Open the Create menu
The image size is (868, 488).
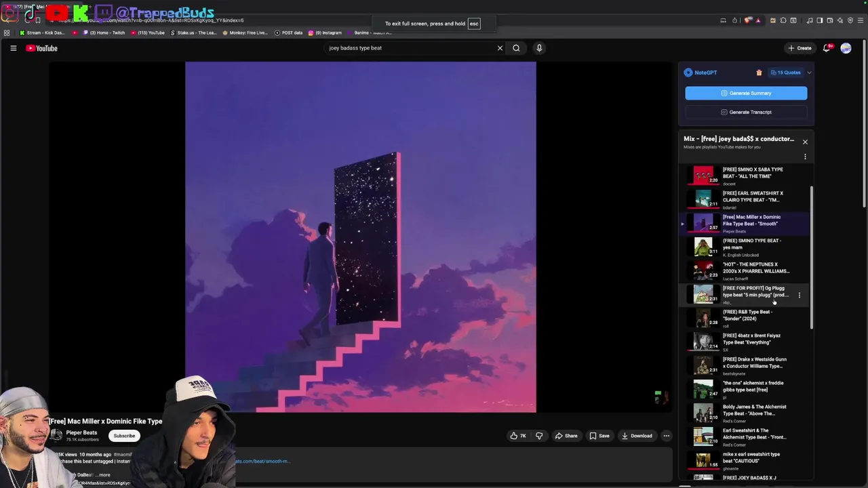pos(800,48)
